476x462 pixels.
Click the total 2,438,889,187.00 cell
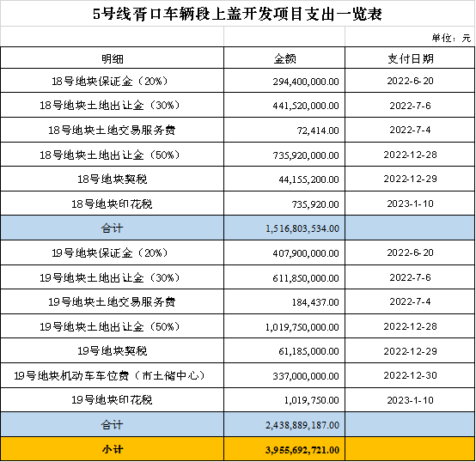(x=284, y=424)
